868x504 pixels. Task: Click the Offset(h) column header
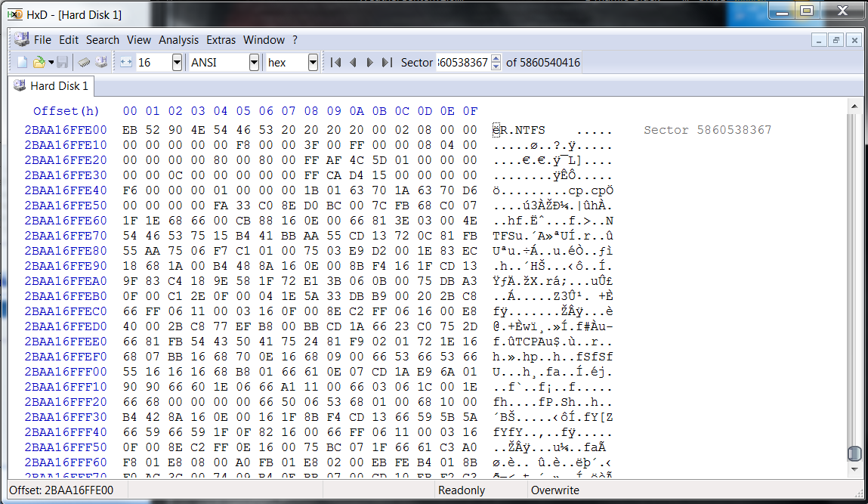pyautogui.click(x=66, y=111)
